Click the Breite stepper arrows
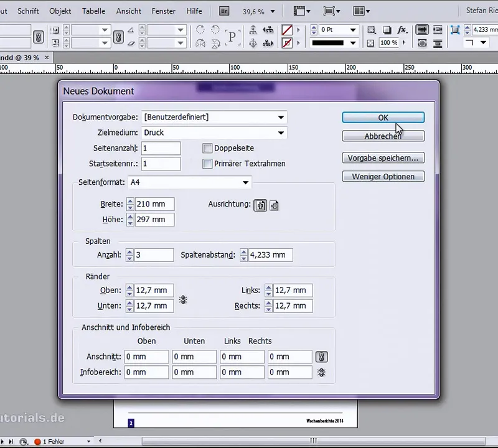This screenshot has width=498, height=448. tap(130, 204)
